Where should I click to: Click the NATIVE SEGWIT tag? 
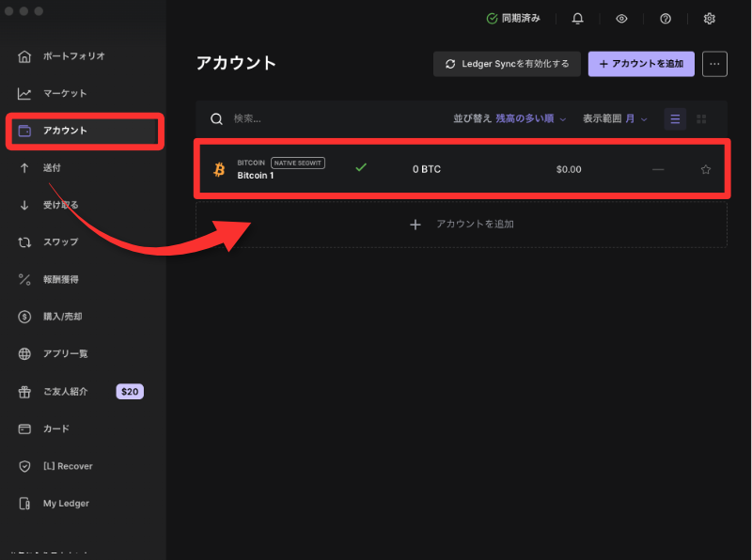298,163
